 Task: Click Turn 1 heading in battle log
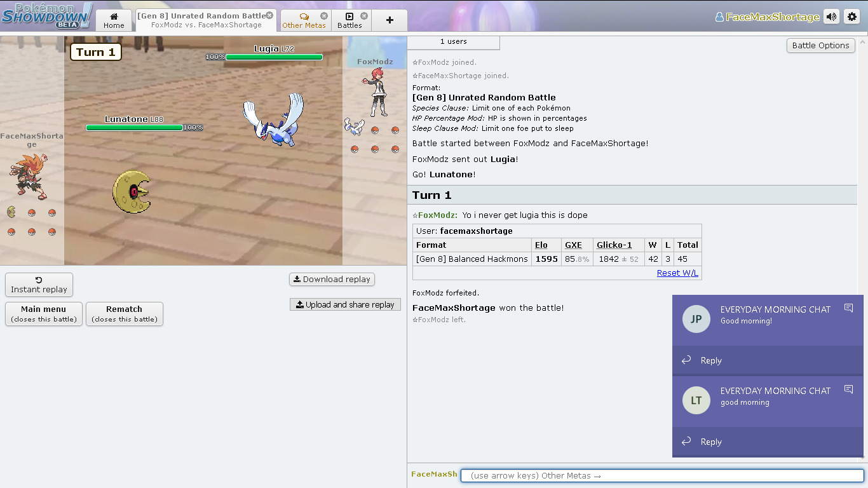click(x=431, y=195)
